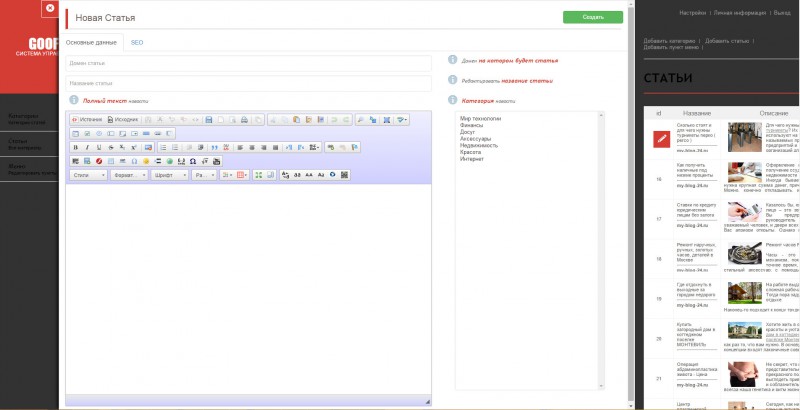Toggle Show Blocks next to maximize icon

[x=270, y=175]
